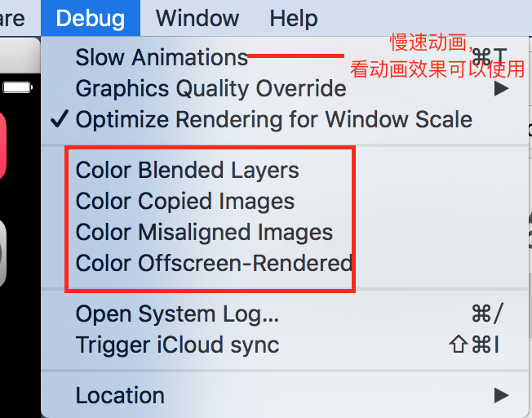532x418 pixels.
Task: Turn on Color Misaligned Images
Action: (x=204, y=233)
